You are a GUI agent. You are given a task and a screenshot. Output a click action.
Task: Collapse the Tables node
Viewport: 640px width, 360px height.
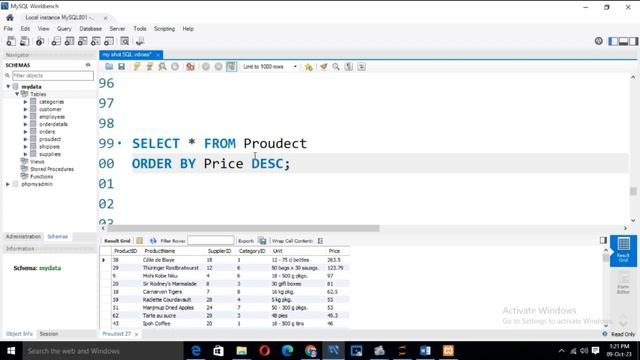[18, 94]
